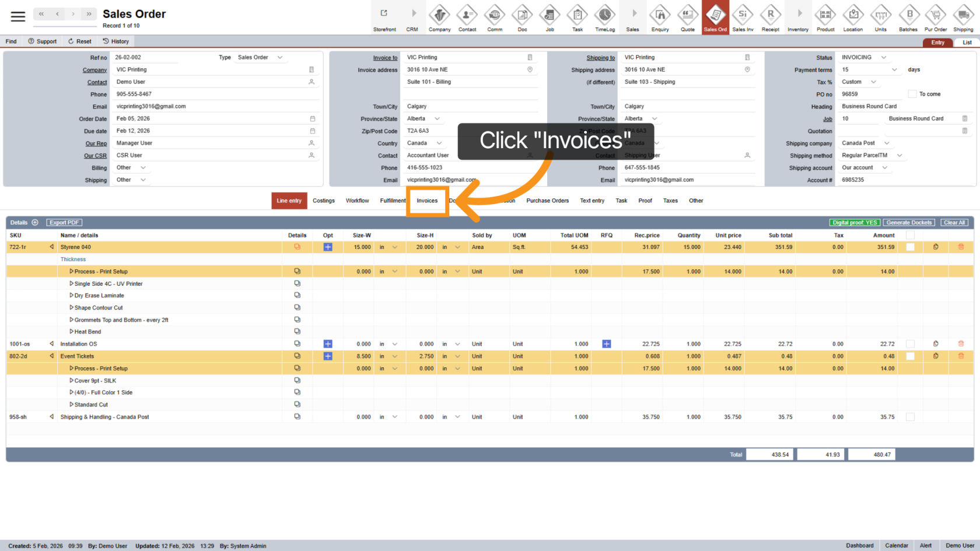Open the Shipping company dropdown
The image size is (980, 551).
(887, 143)
